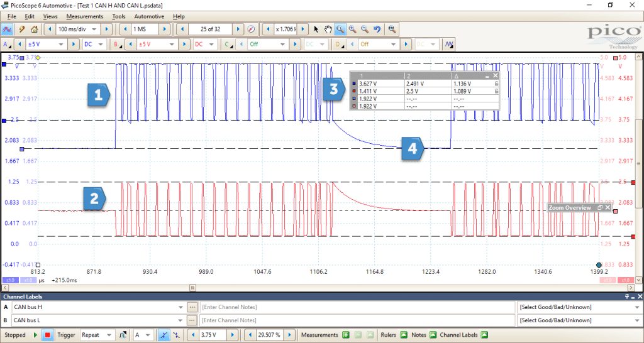This screenshot has height=343, width=644.
Task: Toggle the Channel Labels panel display
Action: 484,335
